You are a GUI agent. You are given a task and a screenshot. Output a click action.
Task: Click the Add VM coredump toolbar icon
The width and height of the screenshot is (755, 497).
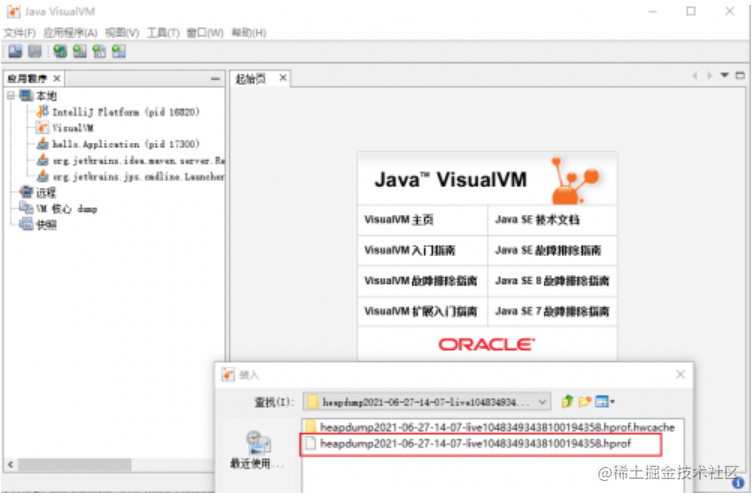point(99,51)
